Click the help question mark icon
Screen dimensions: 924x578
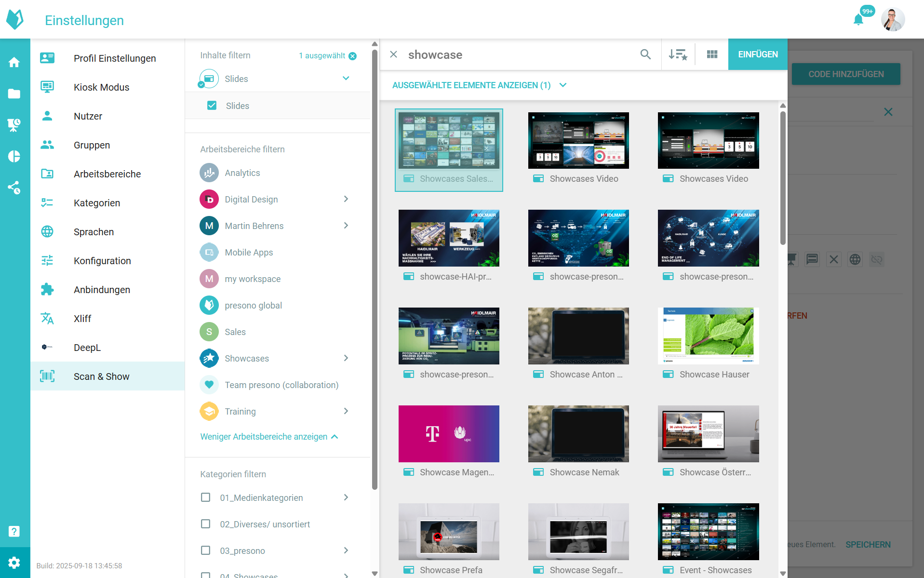tap(14, 531)
